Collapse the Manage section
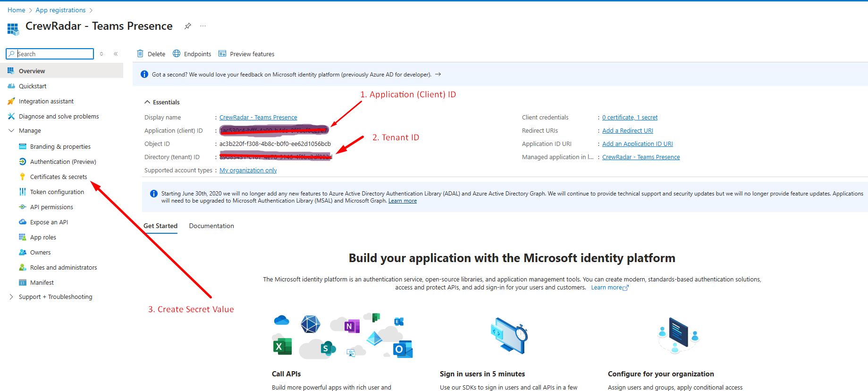Image resolution: width=868 pixels, height=391 pixels. (11, 130)
